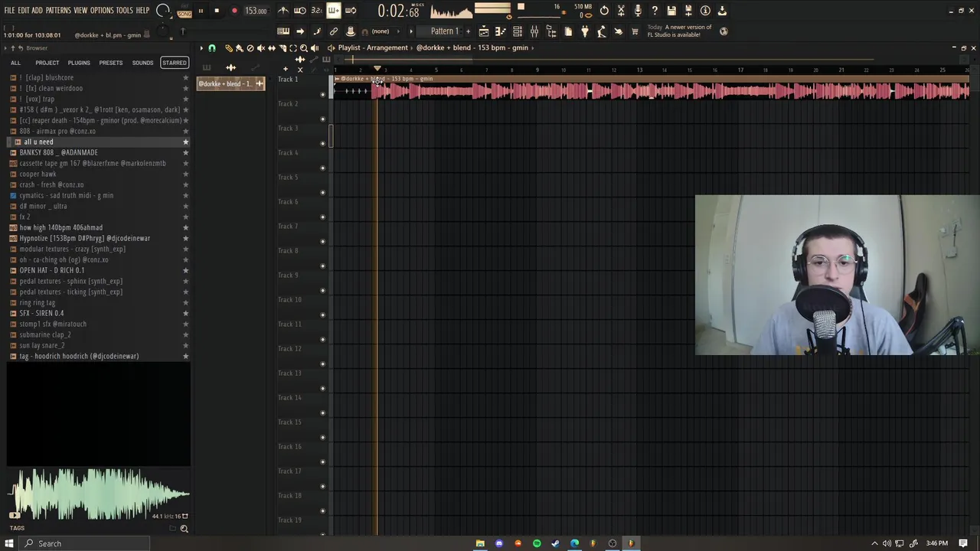Screen dimensions: 980x551
Task: Click the stop playback button
Action: click(x=217, y=11)
